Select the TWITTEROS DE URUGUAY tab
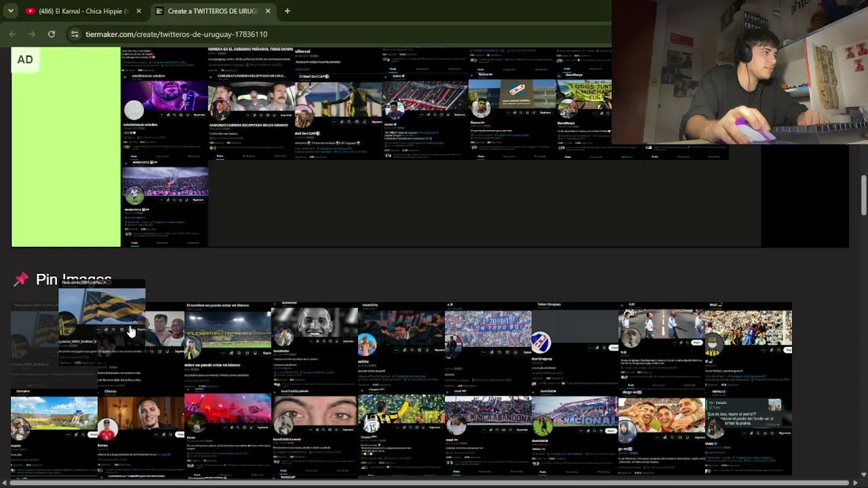Screen dimensions: 868x488 point(212,11)
